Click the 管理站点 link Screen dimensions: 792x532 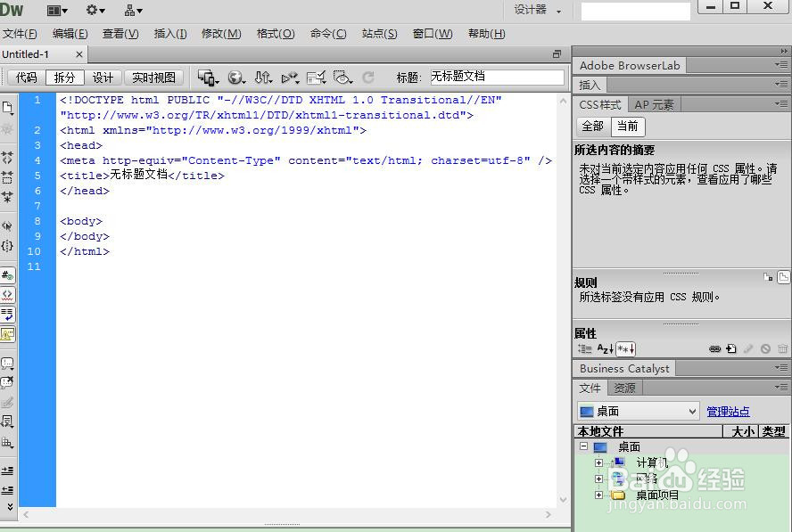click(x=728, y=412)
